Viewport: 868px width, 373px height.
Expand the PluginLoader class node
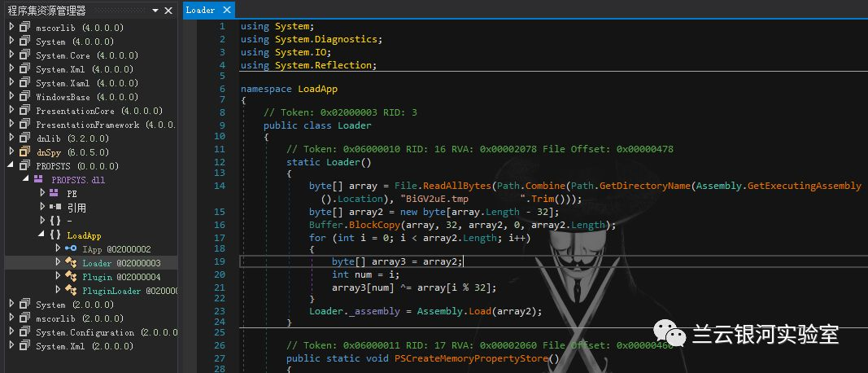click(58, 290)
